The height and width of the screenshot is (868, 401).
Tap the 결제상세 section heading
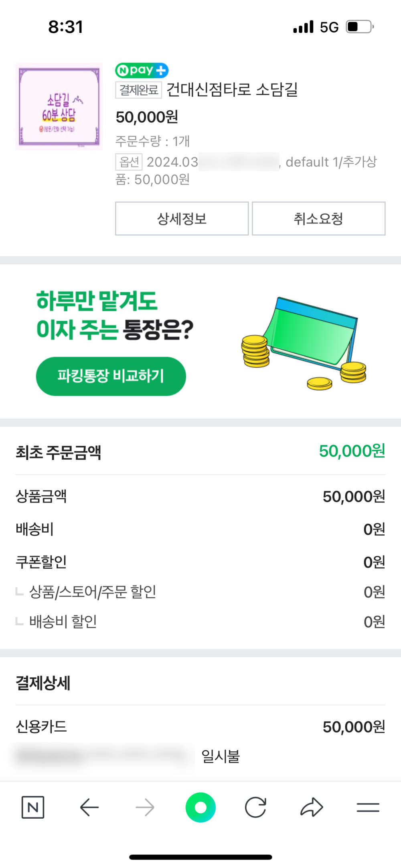(43, 683)
